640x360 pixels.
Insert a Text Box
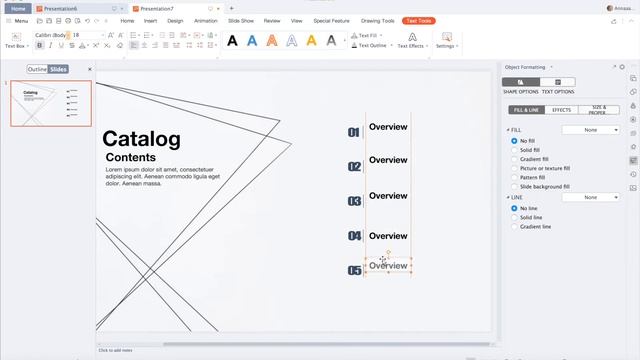coord(16,40)
